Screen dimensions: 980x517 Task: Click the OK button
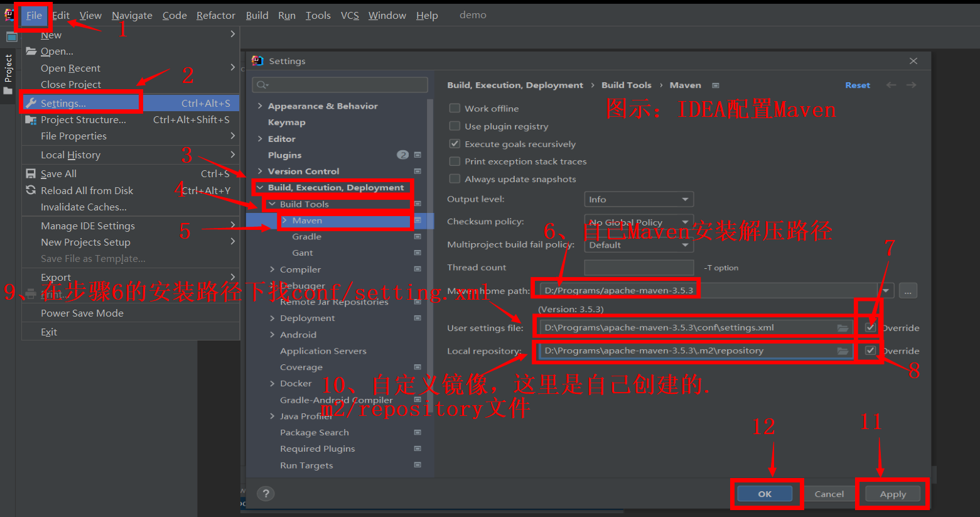pos(765,494)
